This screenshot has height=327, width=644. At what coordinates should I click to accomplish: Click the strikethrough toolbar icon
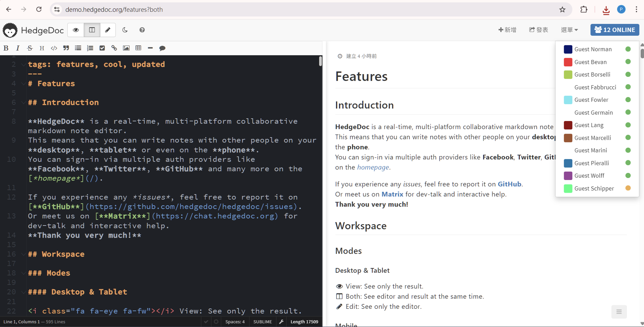coord(30,48)
